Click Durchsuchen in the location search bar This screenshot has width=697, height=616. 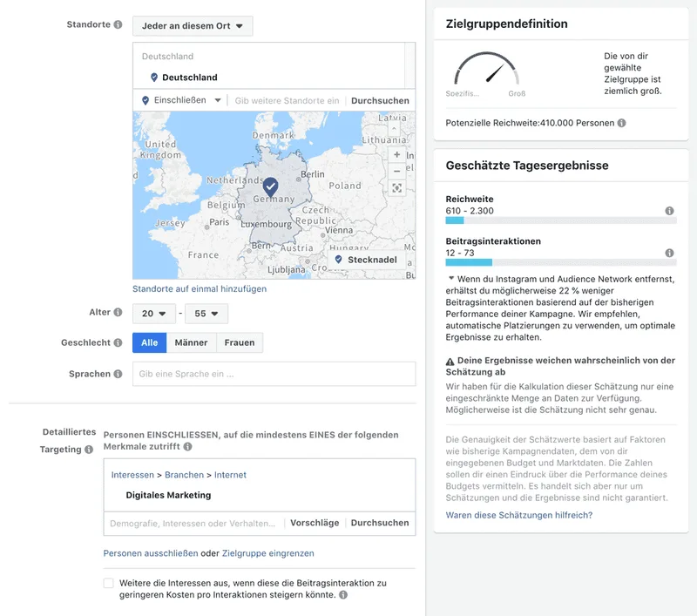pyautogui.click(x=380, y=100)
